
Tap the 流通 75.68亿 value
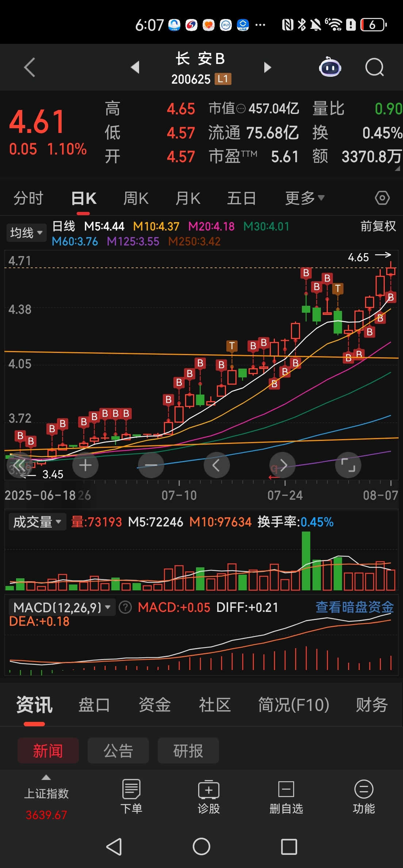point(272,133)
